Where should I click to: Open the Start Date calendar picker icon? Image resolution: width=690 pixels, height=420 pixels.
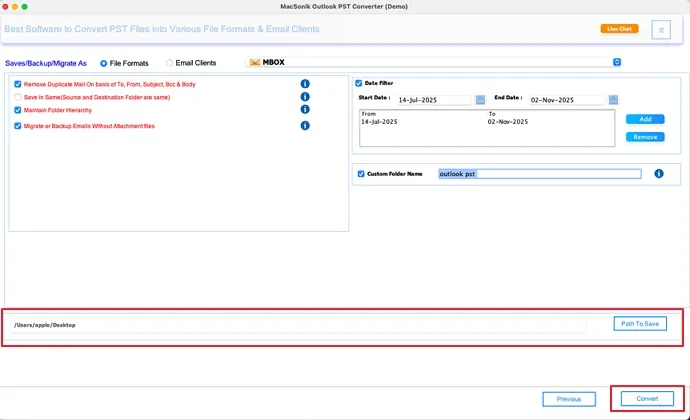(481, 100)
